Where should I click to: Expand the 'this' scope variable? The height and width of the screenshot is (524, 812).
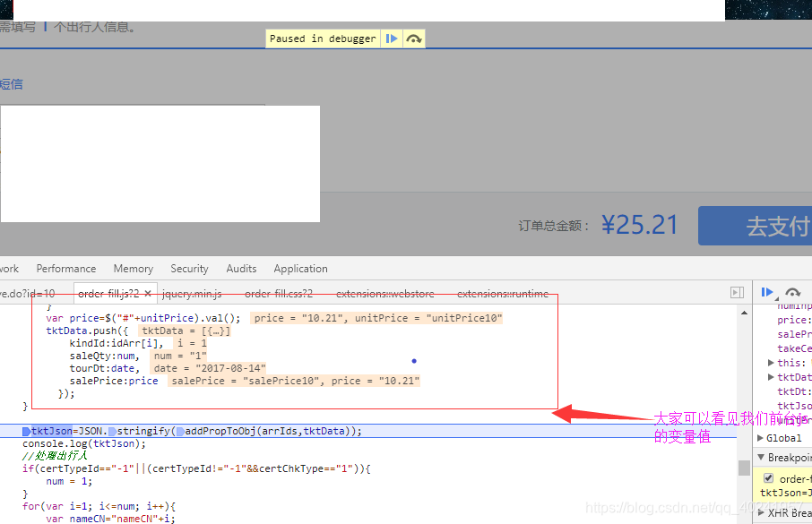(x=771, y=363)
